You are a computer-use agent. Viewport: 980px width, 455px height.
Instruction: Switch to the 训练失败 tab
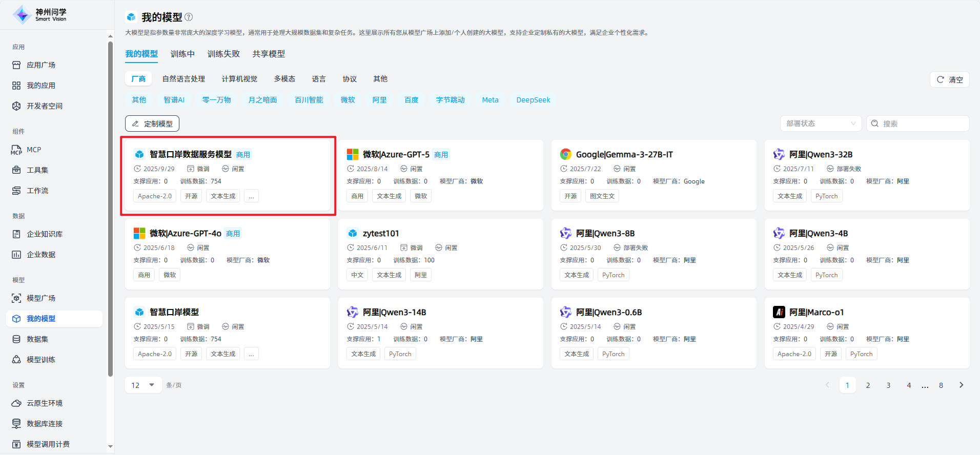pos(223,54)
